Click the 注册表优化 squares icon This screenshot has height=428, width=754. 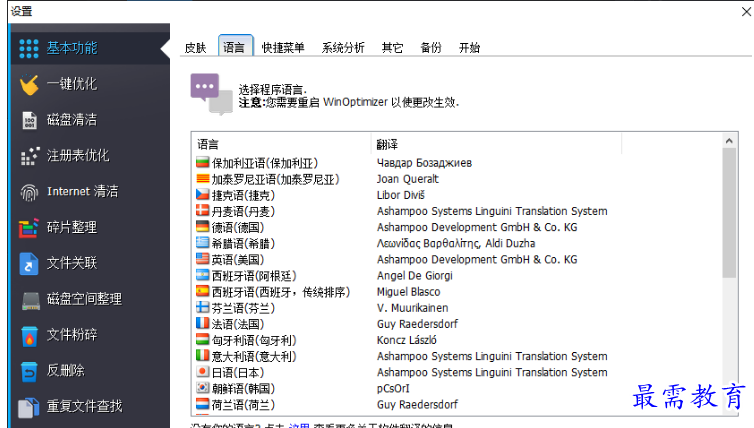[x=29, y=156]
